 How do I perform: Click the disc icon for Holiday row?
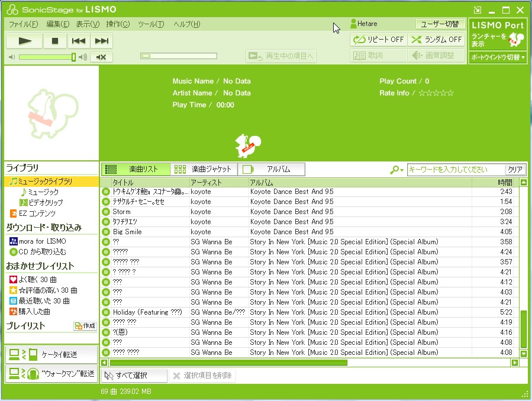coord(106,312)
